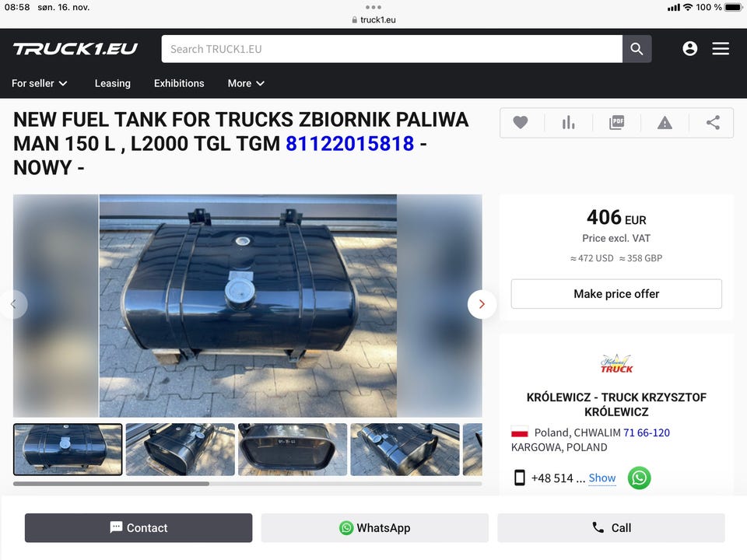Add listing to favorites with heart icon

(x=521, y=122)
